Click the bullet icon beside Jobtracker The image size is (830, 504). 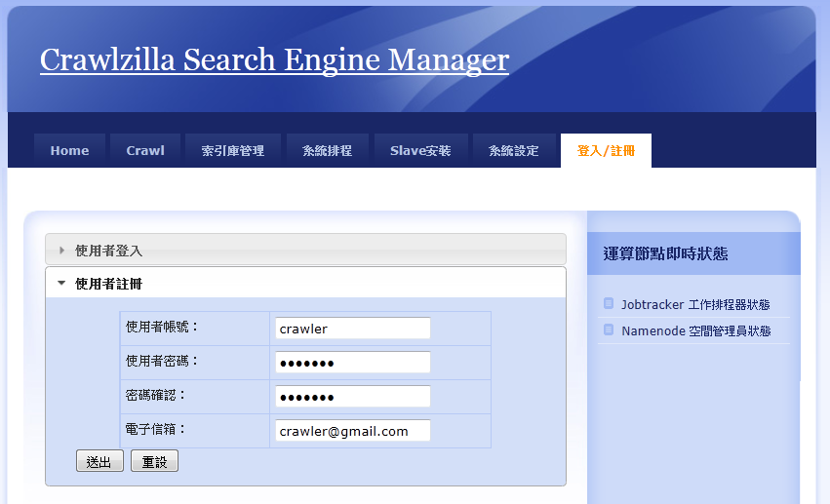(609, 303)
